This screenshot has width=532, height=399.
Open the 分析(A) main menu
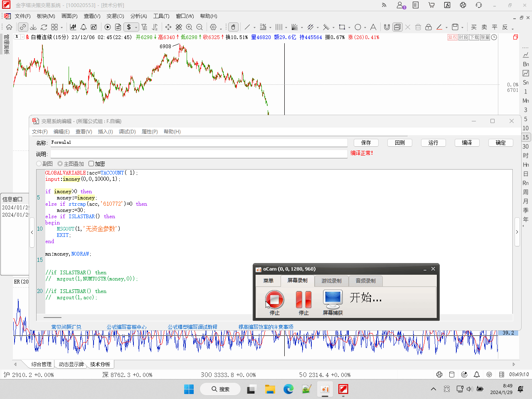(x=139, y=16)
